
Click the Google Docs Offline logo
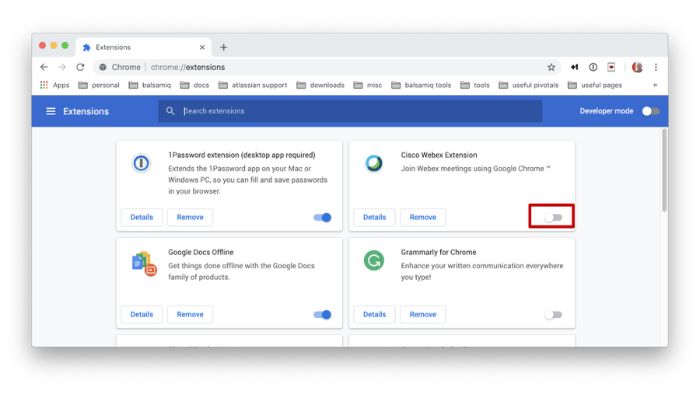[x=144, y=263]
